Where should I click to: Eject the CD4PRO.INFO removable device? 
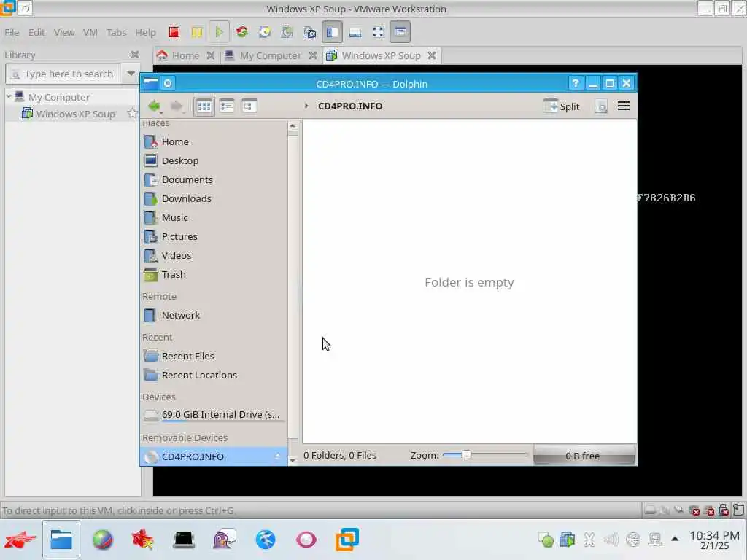click(x=277, y=456)
